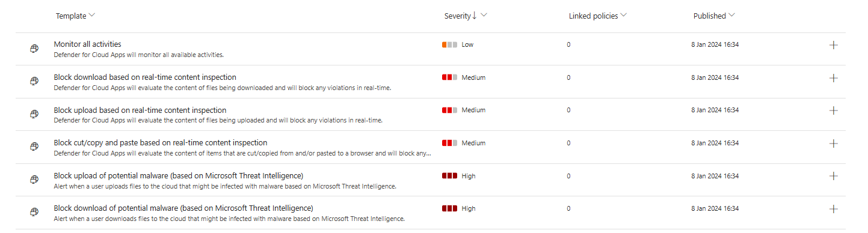Image resolution: width=868 pixels, height=233 pixels.
Task: Open Block upload based on real-time content inspection
Action: pos(140,110)
